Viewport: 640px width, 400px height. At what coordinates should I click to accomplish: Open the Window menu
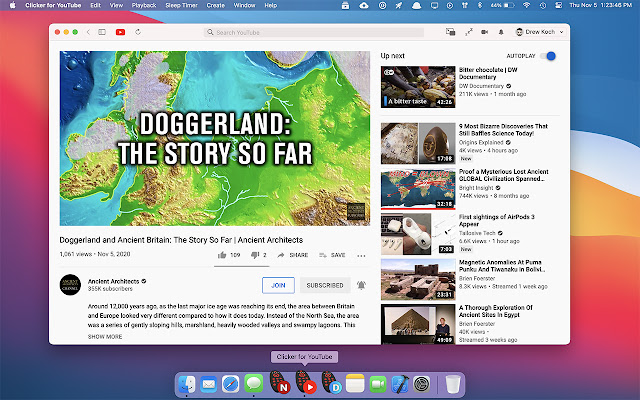244,5
